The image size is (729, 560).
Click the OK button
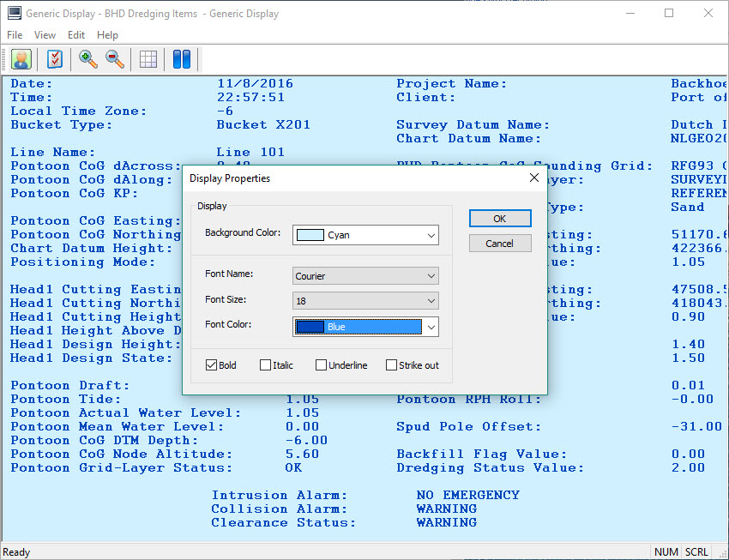click(x=500, y=219)
